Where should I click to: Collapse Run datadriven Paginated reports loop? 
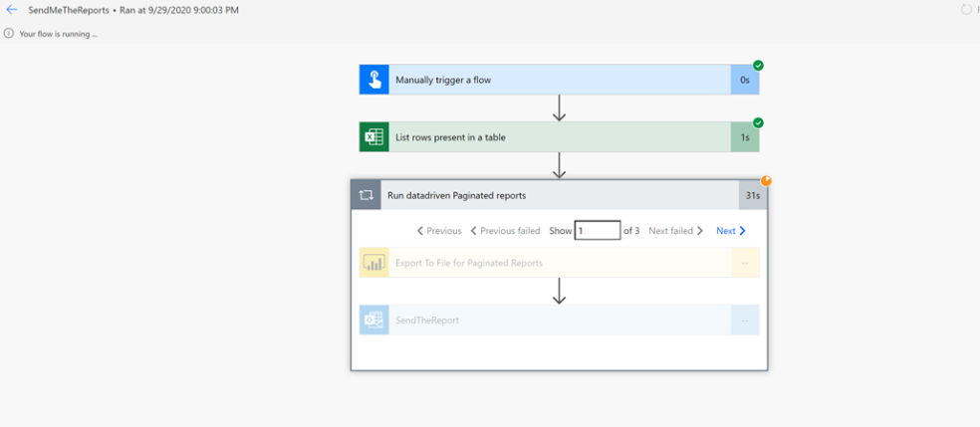coord(560,195)
